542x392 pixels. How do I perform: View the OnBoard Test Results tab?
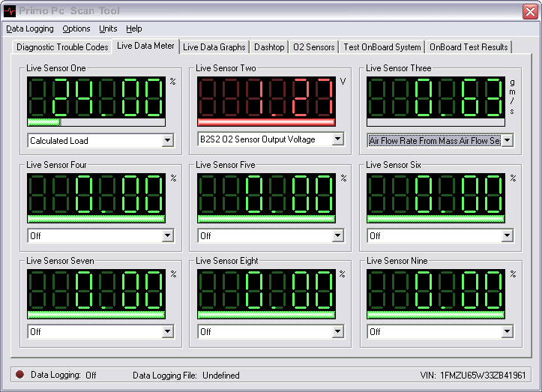469,47
